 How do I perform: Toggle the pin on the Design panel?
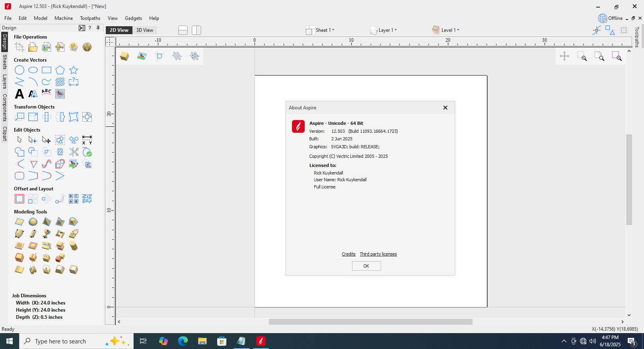(x=98, y=28)
